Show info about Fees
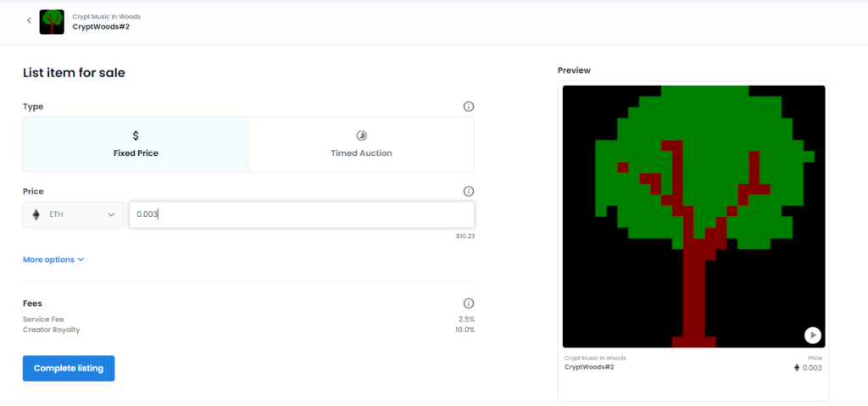 (468, 303)
